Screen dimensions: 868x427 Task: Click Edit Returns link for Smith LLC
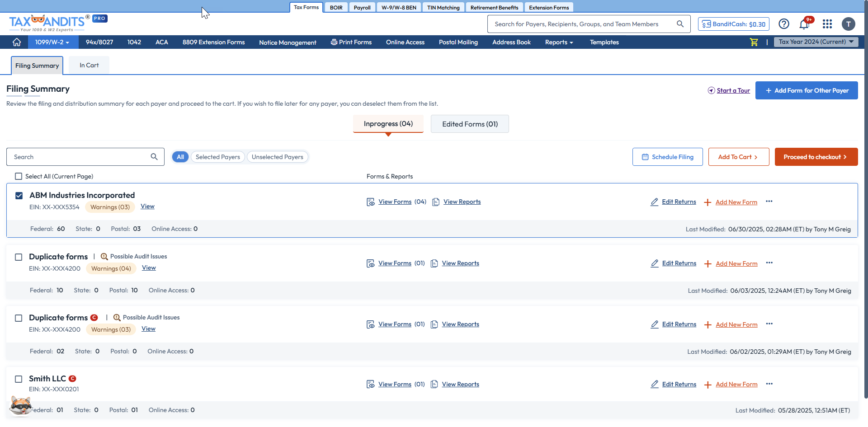(679, 384)
